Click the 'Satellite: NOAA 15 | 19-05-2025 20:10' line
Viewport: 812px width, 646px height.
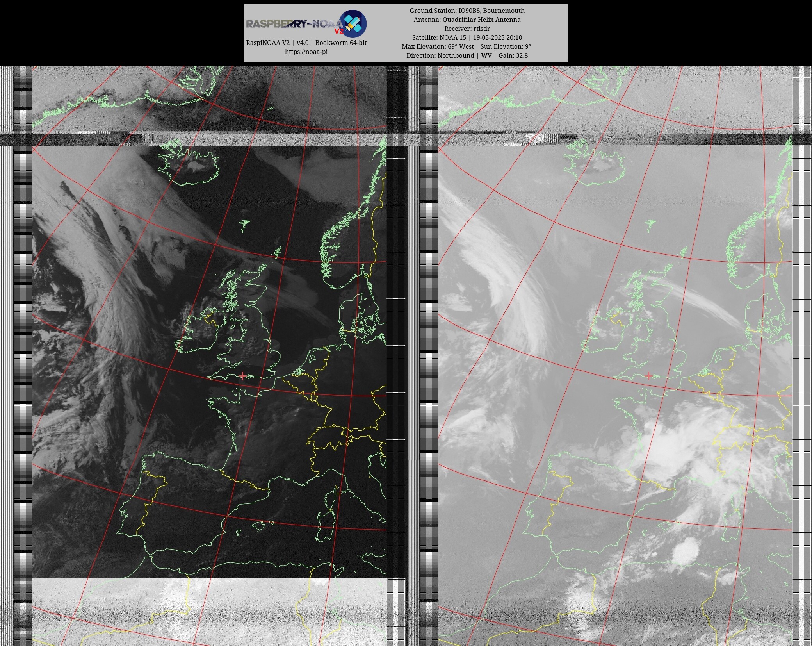467,37
